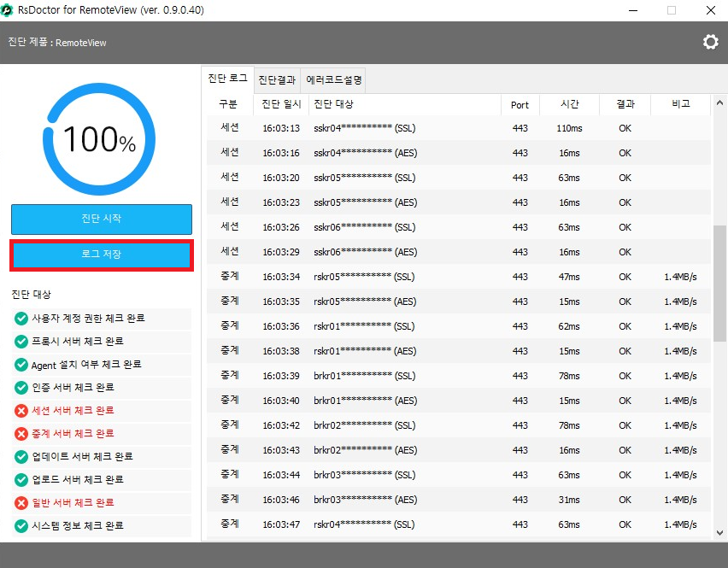Click green check icon beside 업데이트 서버 체크

[21, 457]
